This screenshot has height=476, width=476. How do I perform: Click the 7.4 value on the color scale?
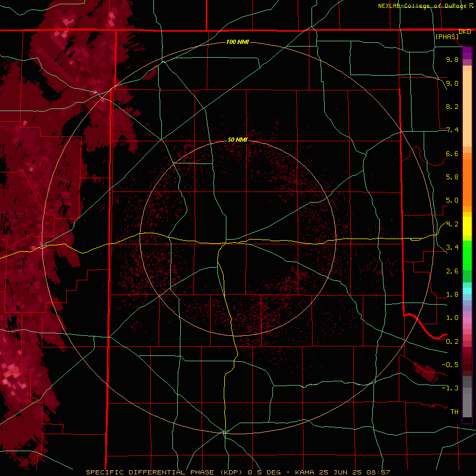[452, 130]
